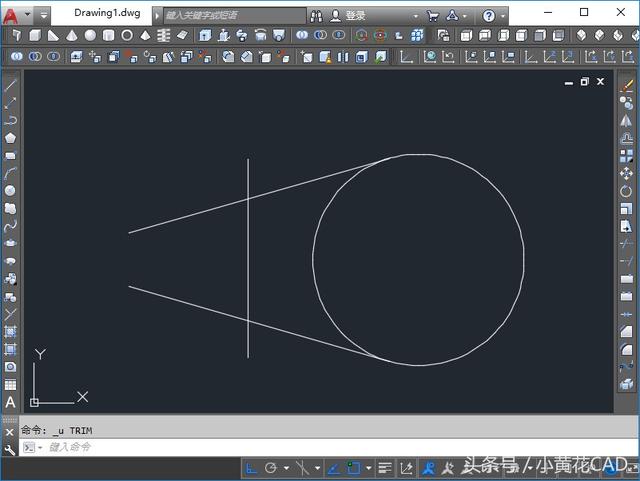Toggle Ortho mode in status bar
Image resolution: width=640 pixels, height=481 pixels.
point(252,467)
